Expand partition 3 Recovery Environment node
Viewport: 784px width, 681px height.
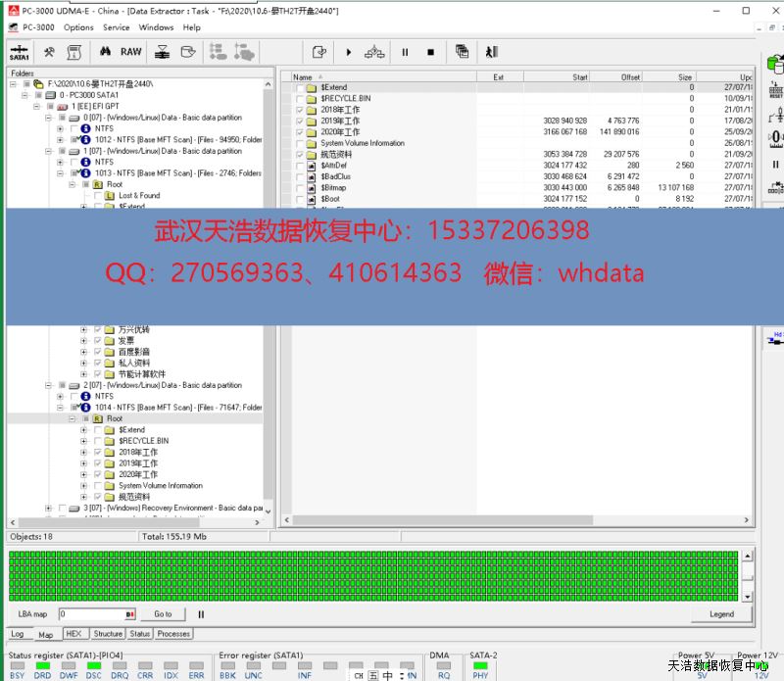(x=48, y=509)
